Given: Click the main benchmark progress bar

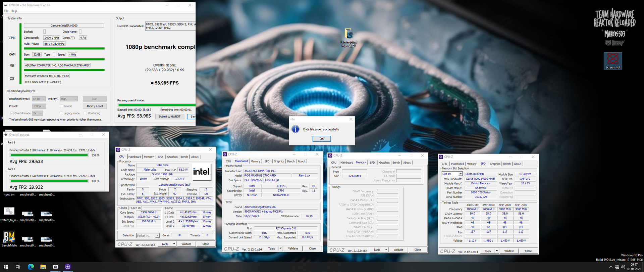Looking at the screenshot, I should pyautogui.click(x=156, y=105).
